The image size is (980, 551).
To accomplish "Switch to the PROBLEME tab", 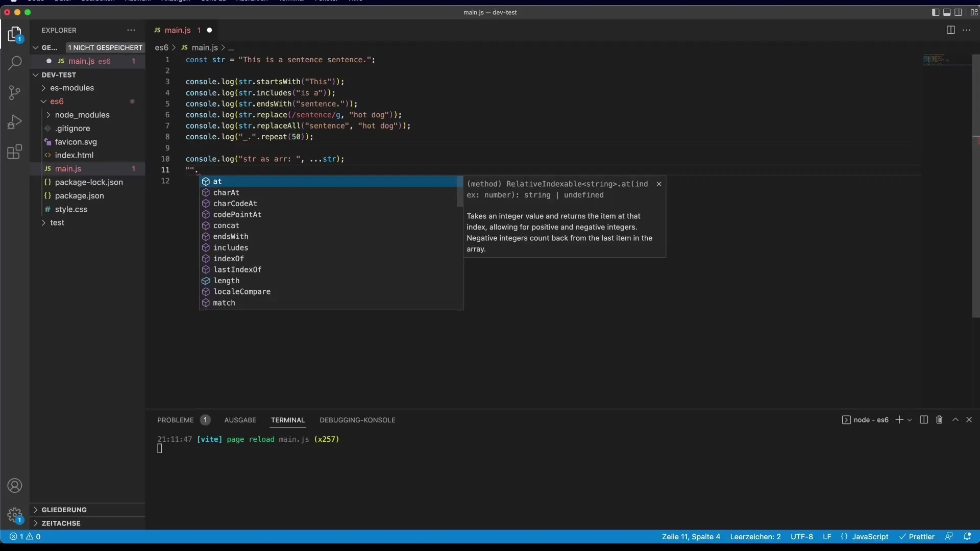I will point(176,420).
